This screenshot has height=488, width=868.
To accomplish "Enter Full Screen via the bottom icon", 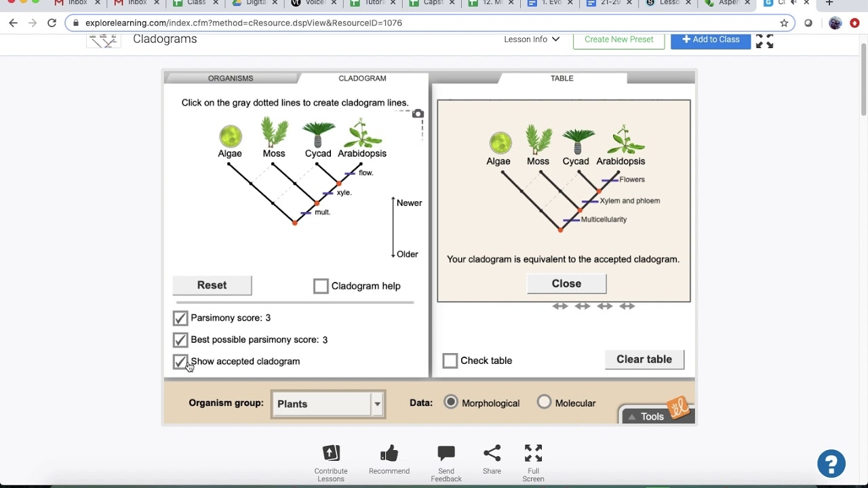I will click(533, 453).
